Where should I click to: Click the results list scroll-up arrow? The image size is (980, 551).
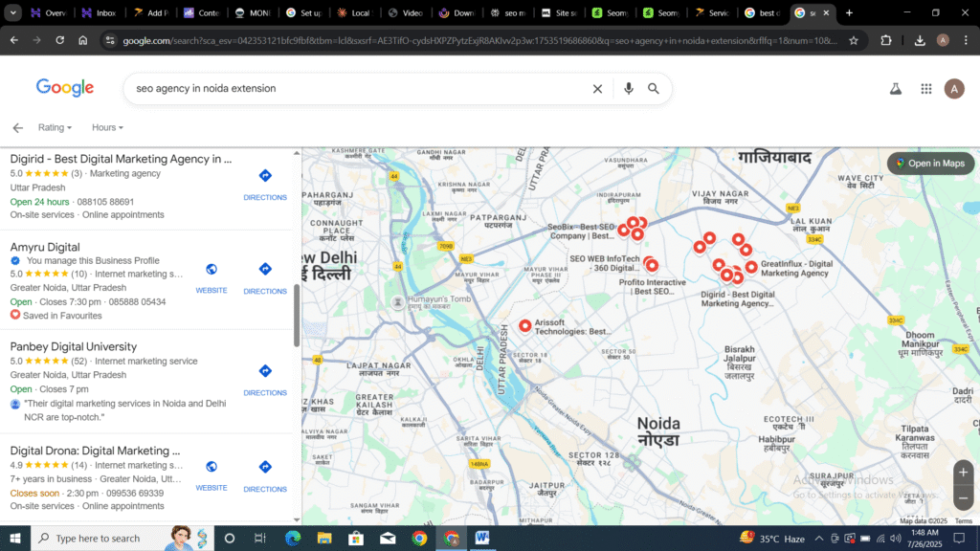(x=297, y=153)
